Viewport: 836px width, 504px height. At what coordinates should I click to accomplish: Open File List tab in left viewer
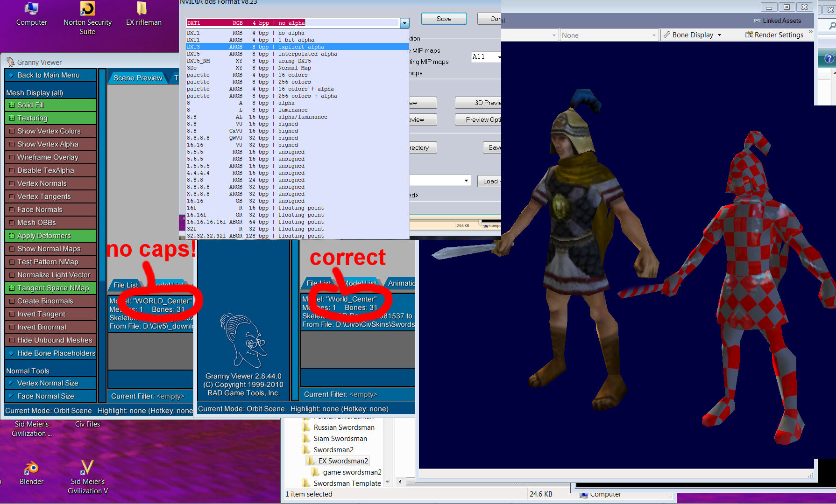click(126, 285)
